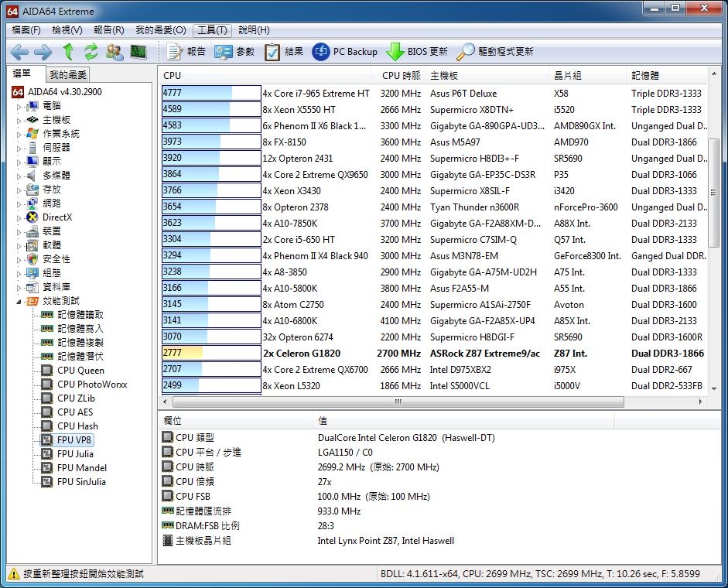Viewport: 728px width, 588px height.
Task: Click the highlighted 2777 Celeron G1820 score bar
Action: [211, 353]
